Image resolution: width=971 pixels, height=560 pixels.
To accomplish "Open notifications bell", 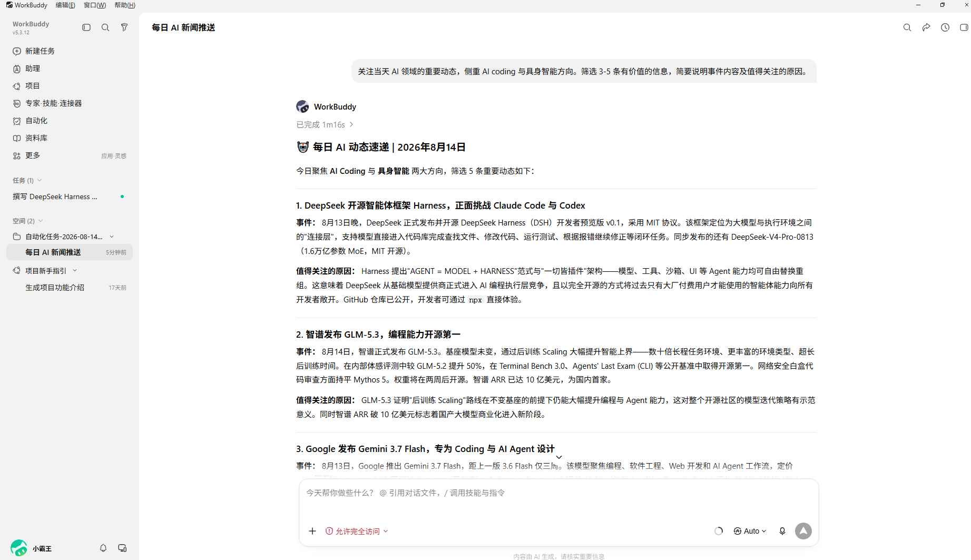I will tap(103, 548).
